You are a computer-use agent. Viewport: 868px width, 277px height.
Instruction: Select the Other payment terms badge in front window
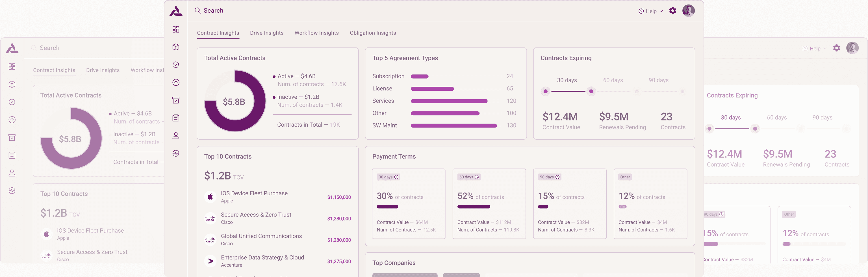click(625, 177)
